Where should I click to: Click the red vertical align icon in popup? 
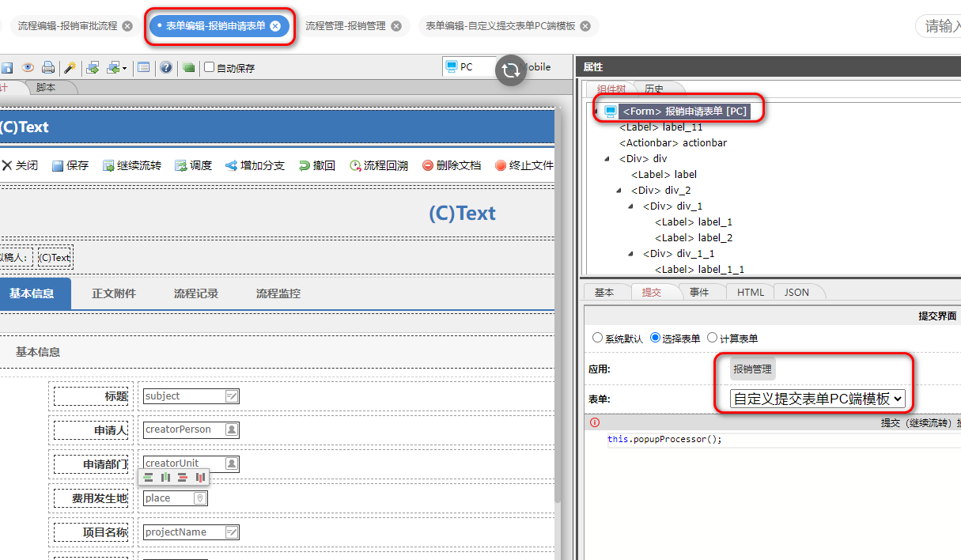(200, 478)
